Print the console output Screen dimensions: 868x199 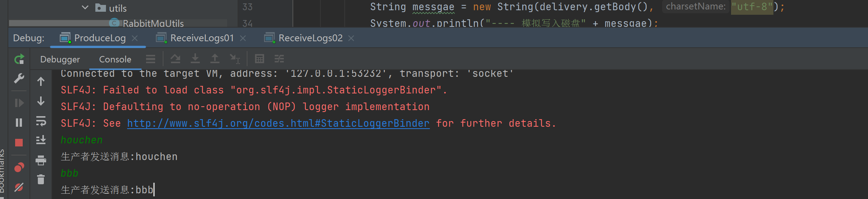coord(41,160)
